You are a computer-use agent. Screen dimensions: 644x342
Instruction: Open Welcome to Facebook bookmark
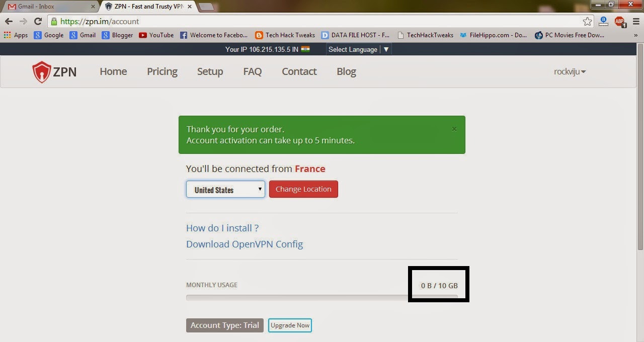point(214,35)
